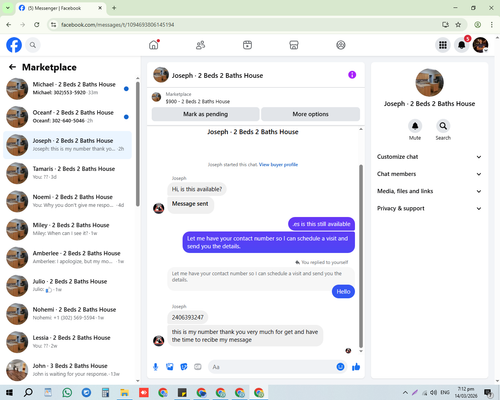Open Julio's 2 Beds 2 Baths conversation

click(68, 286)
